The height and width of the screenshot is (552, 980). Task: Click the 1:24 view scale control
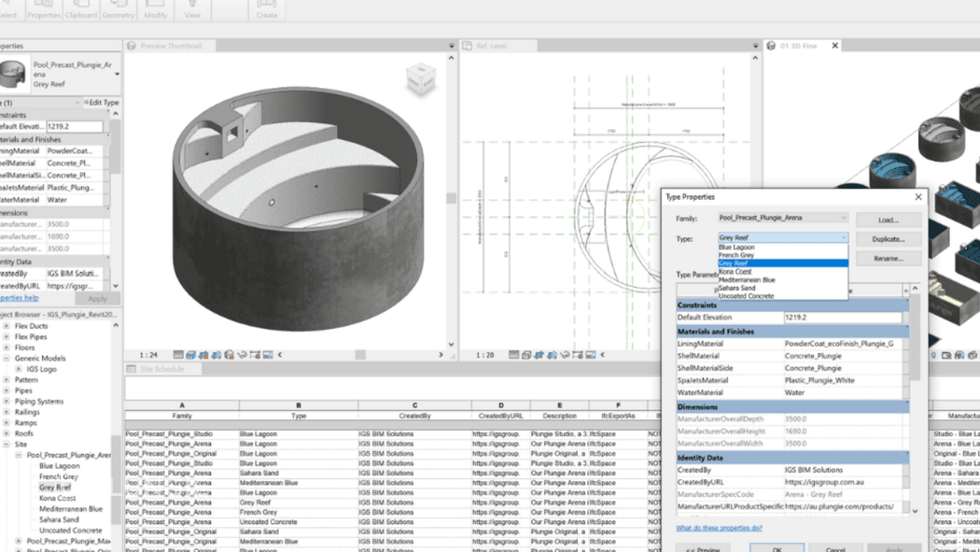147,355
